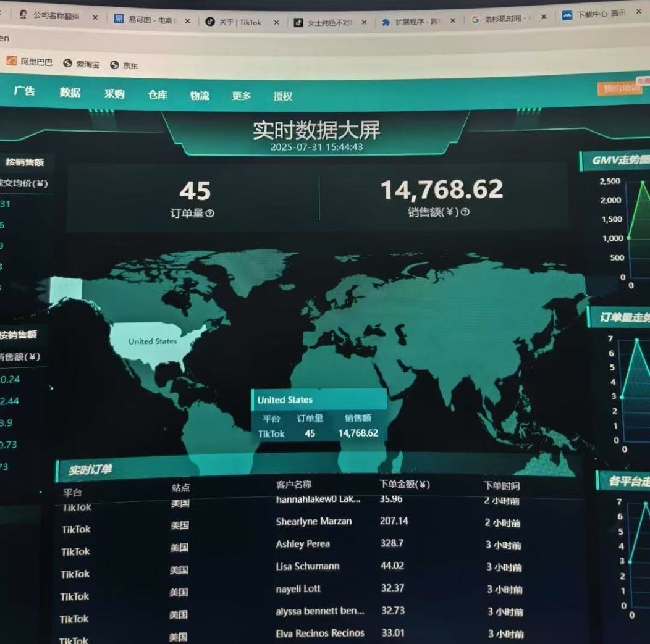Click the 站点 column header
This screenshot has width=650, height=644.
tap(181, 488)
